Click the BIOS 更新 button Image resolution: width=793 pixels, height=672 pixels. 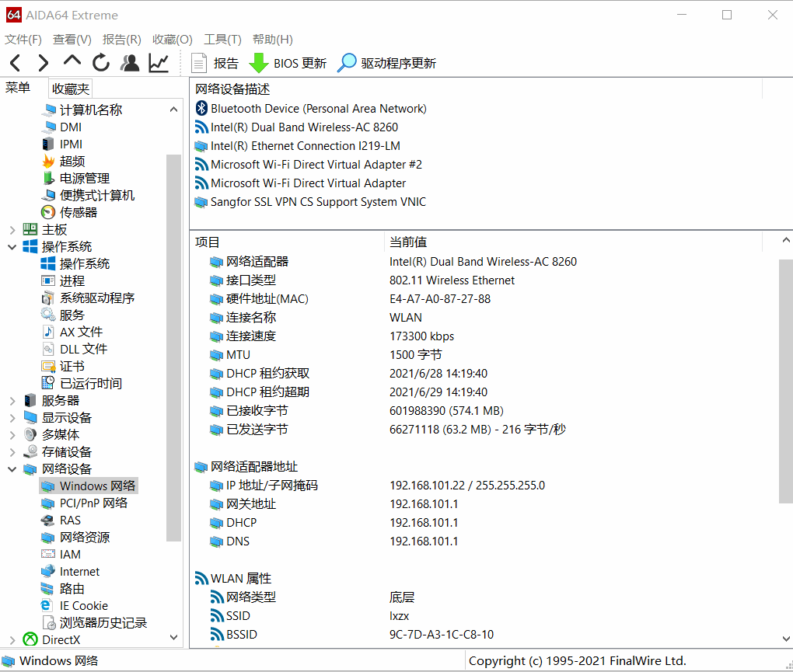click(x=287, y=63)
